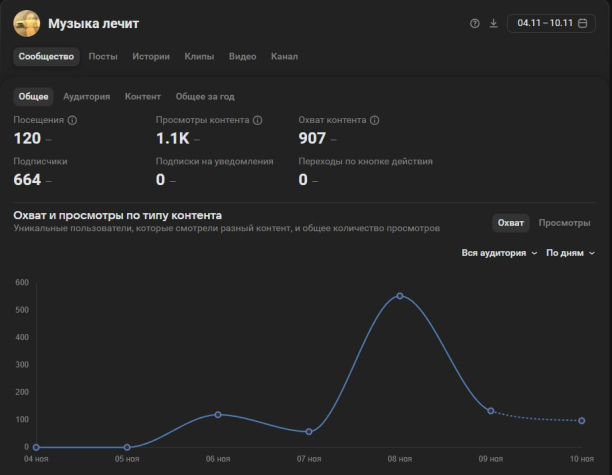
Task: Open the date range picker 04.11 – 10.11
Action: click(551, 23)
